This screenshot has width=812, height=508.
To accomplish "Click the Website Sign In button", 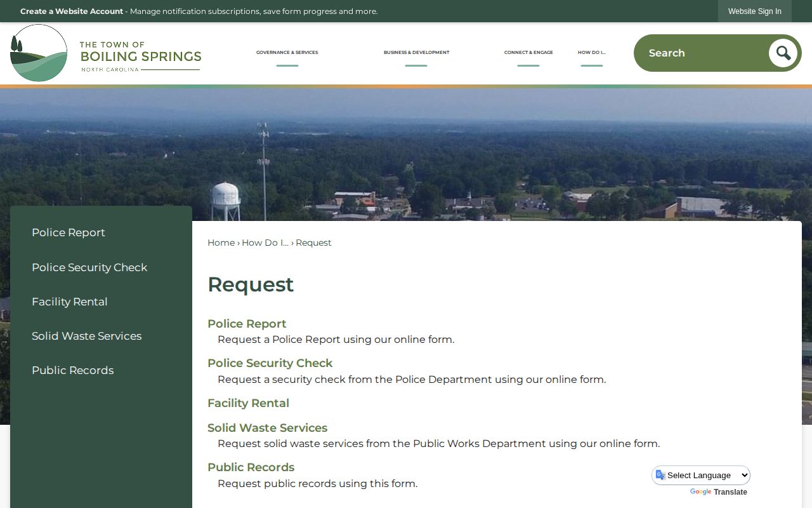I will [755, 11].
